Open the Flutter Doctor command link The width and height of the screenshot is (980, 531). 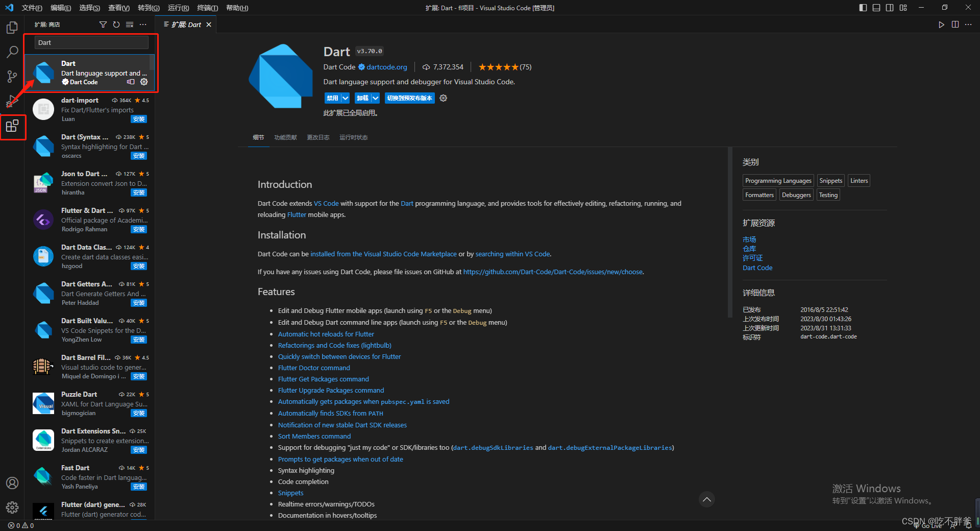pyautogui.click(x=314, y=368)
